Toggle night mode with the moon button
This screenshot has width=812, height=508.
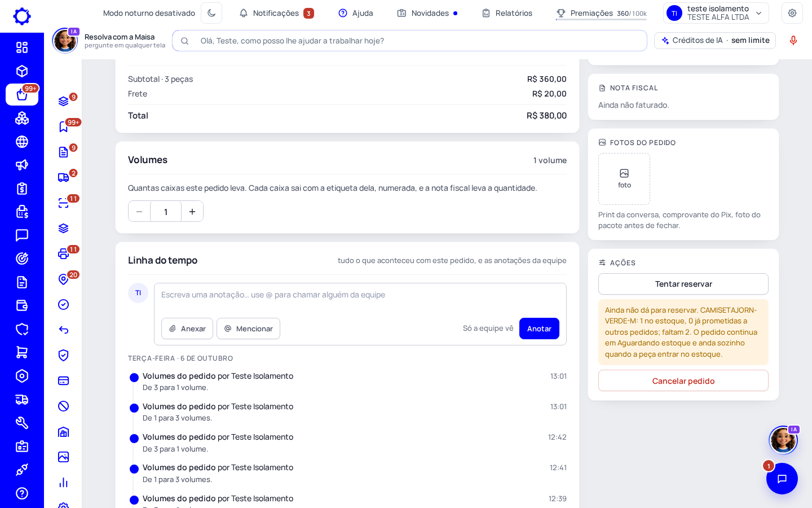pyautogui.click(x=211, y=13)
